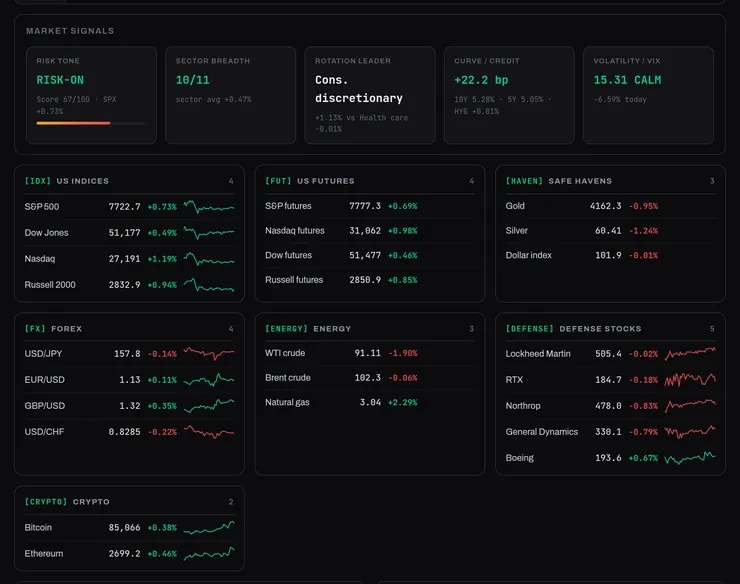The height and width of the screenshot is (584, 740).
Task: Select the WTI crude row label
Action: (285, 353)
